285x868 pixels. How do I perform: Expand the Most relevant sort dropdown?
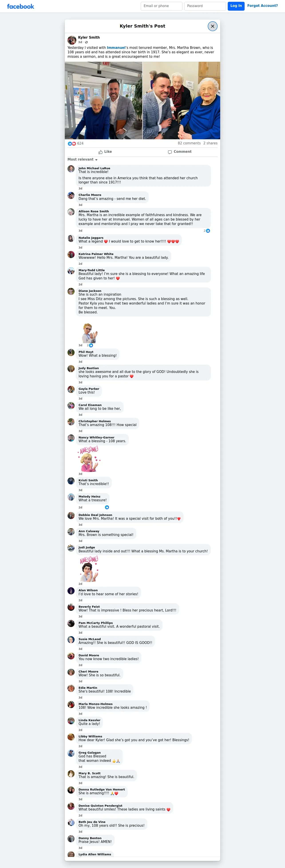(x=83, y=159)
